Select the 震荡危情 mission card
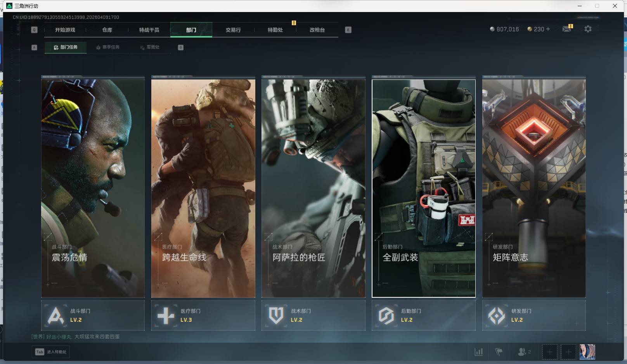 pos(93,188)
